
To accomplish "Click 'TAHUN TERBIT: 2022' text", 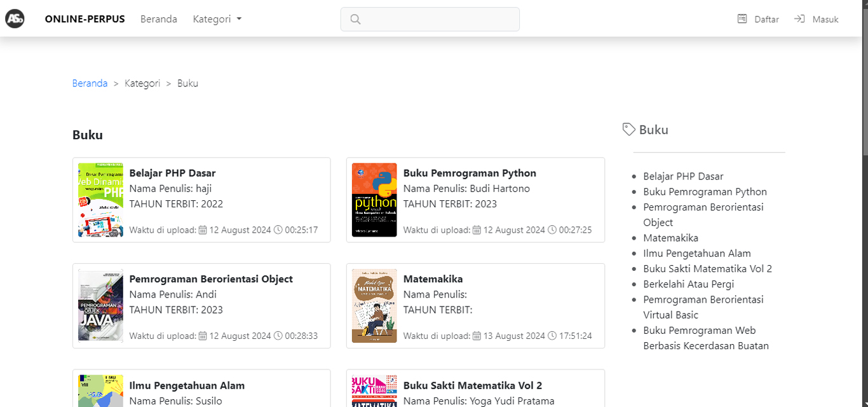I will coord(176,203).
